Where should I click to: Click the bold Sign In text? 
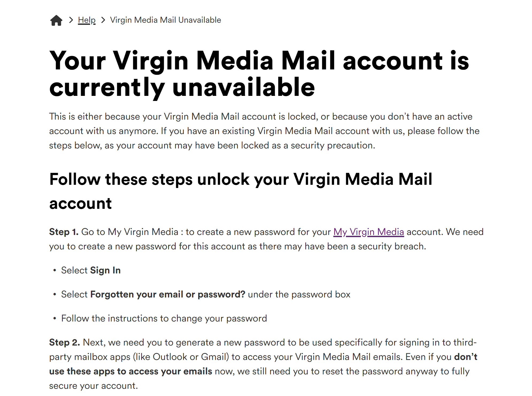click(x=105, y=270)
